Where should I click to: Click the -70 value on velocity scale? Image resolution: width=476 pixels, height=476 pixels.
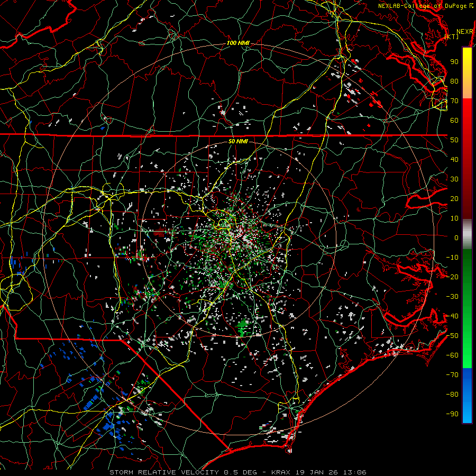click(452, 375)
